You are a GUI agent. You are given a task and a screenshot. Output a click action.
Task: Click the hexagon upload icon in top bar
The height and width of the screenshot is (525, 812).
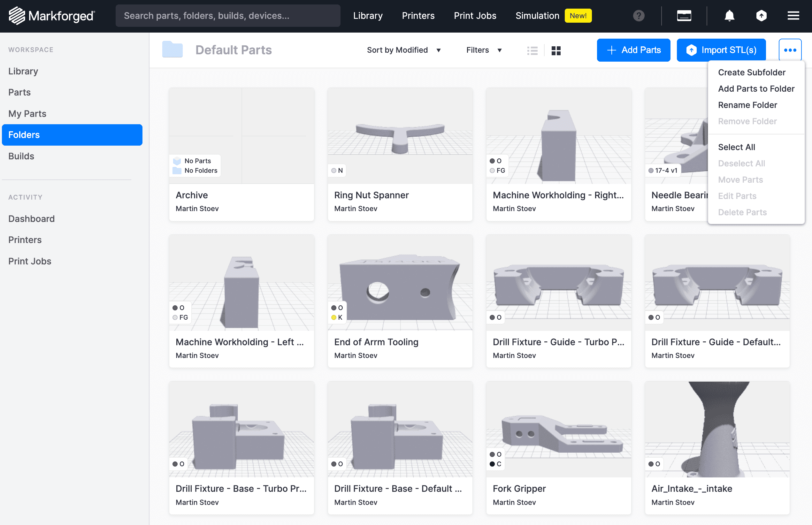(762, 16)
